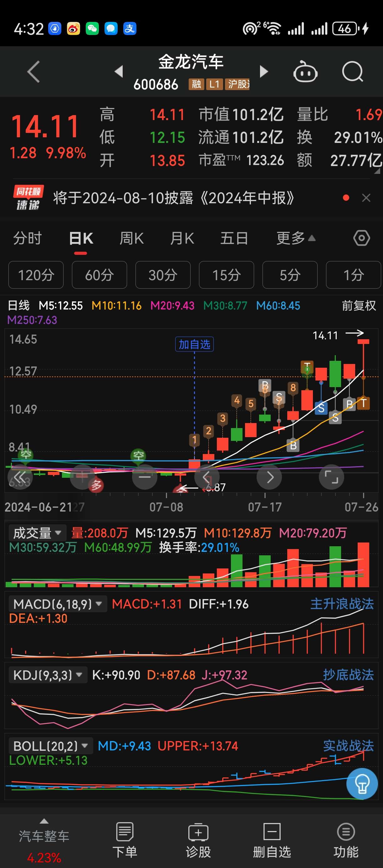
Task: Open Weibo notification icon in status bar
Action: 74,29
